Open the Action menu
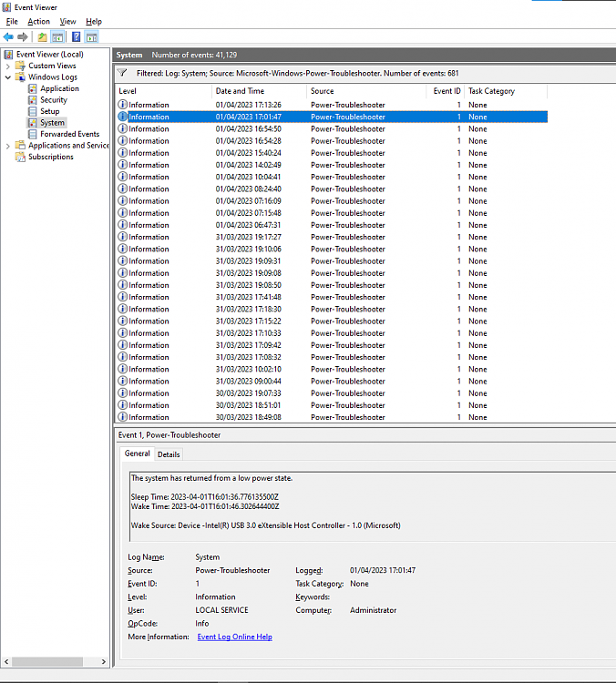This screenshot has height=683, width=616. [x=38, y=21]
